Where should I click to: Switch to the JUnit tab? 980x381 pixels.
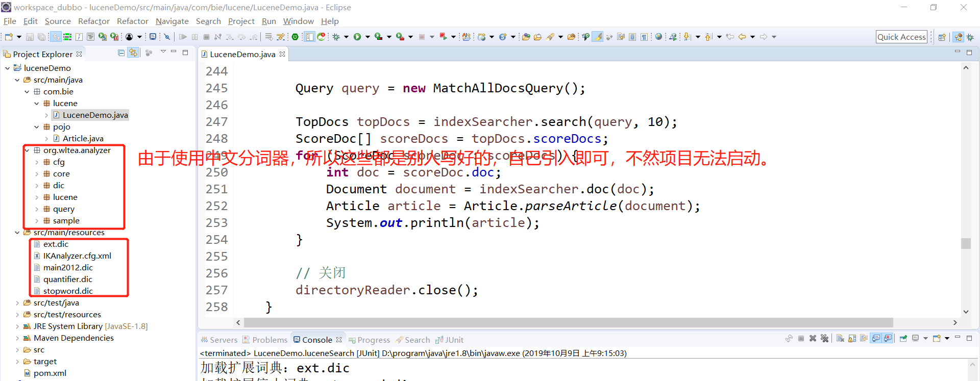[449, 340]
